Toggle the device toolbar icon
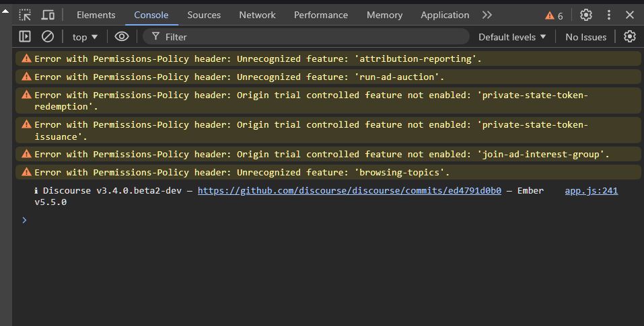Image resolution: width=644 pixels, height=326 pixels. point(48,15)
